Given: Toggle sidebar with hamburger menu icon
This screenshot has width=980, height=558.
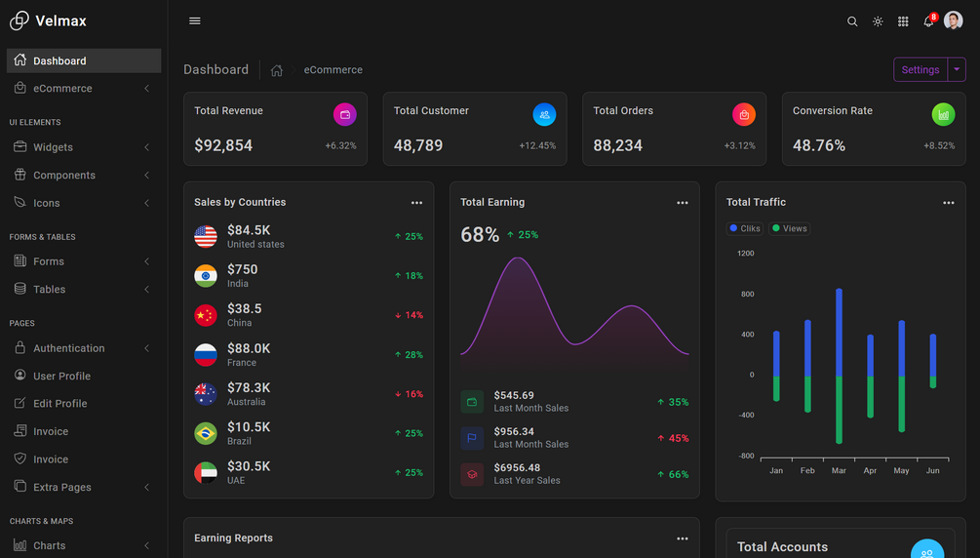Looking at the screenshot, I should [x=195, y=20].
